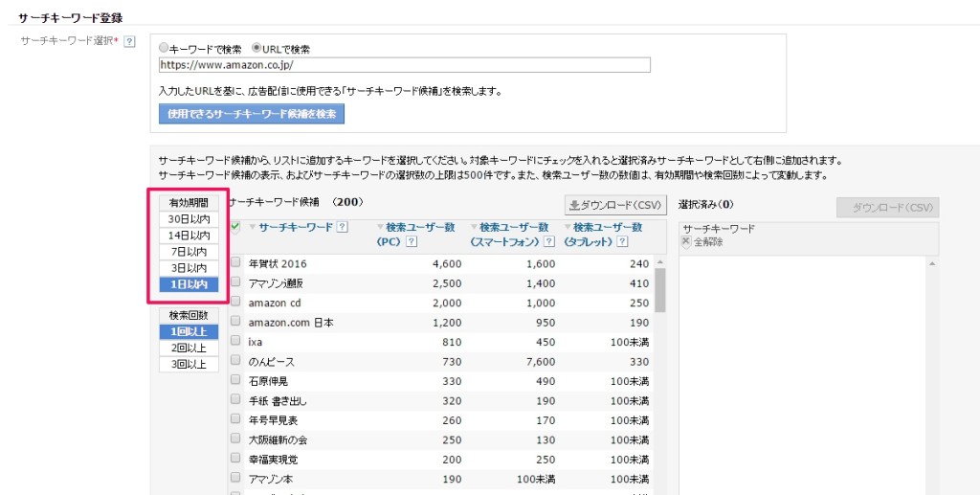Click PC value 2,000 for amazon cd

[447, 304]
